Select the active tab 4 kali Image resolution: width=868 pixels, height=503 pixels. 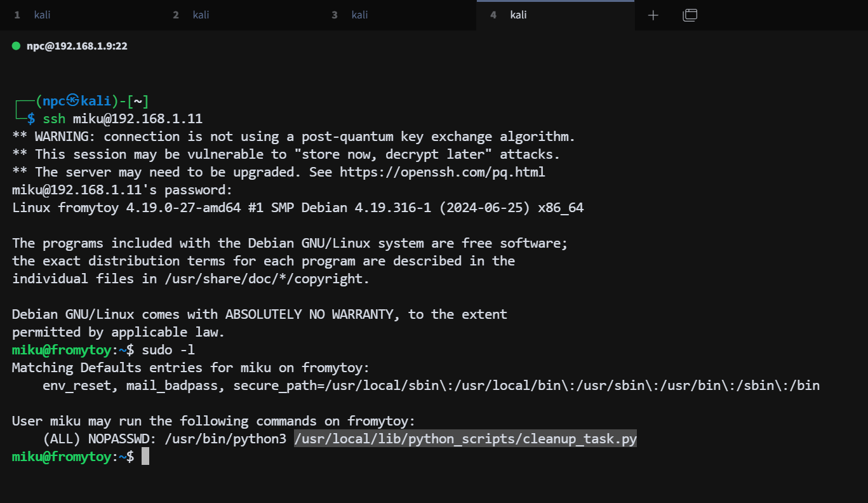[x=518, y=15]
